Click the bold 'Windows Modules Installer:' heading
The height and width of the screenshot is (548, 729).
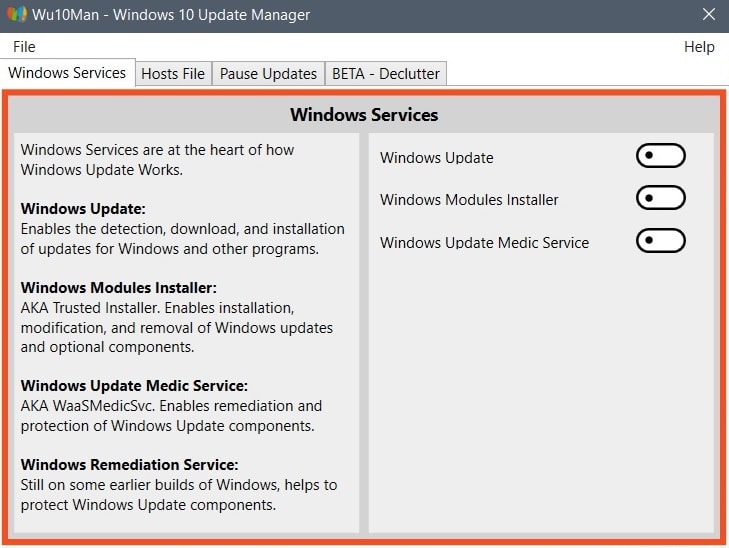point(119,288)
